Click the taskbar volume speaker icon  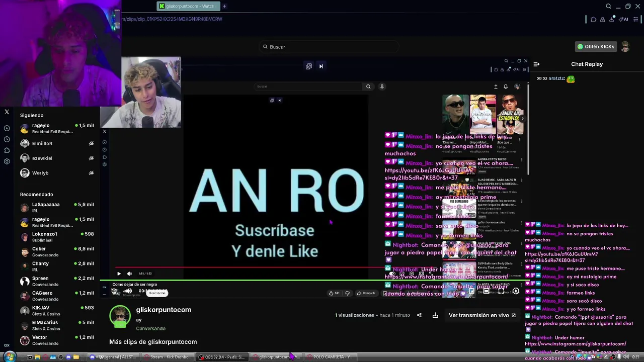pos(625,357)
